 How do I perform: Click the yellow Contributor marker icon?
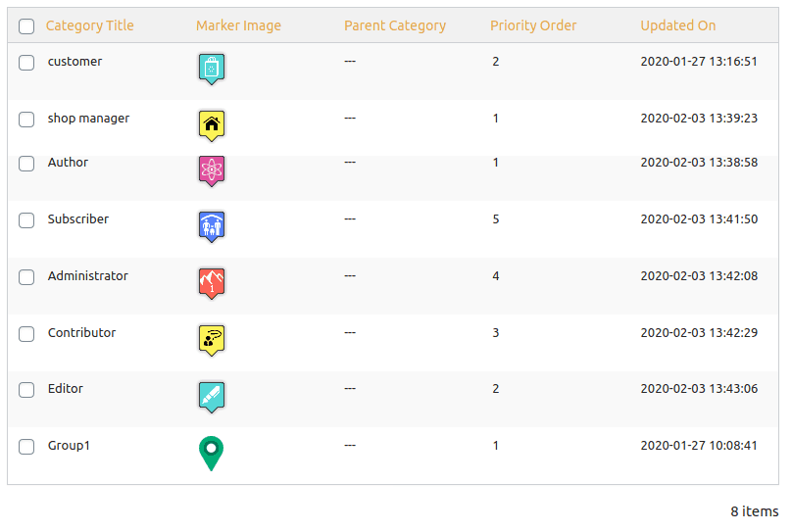point(211,339)
